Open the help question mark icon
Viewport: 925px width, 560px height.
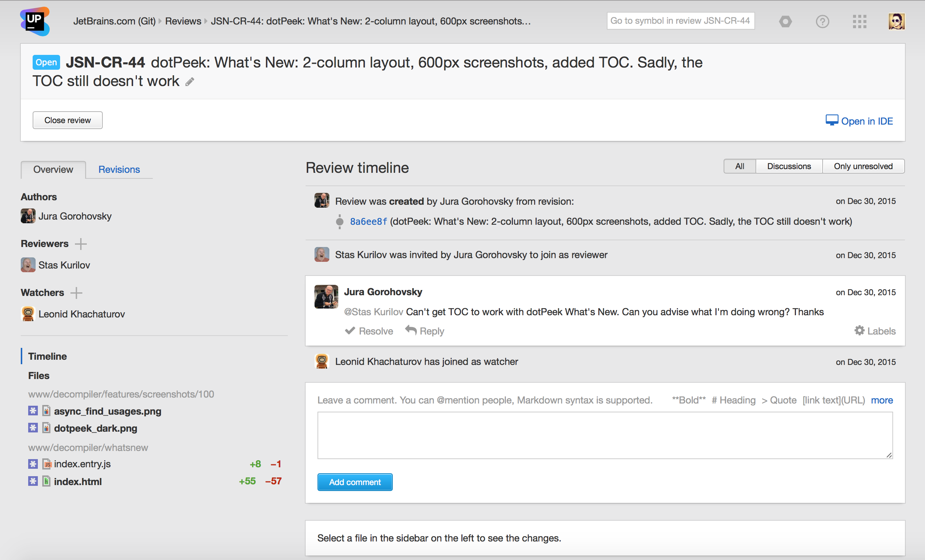[x=822, y=22]
